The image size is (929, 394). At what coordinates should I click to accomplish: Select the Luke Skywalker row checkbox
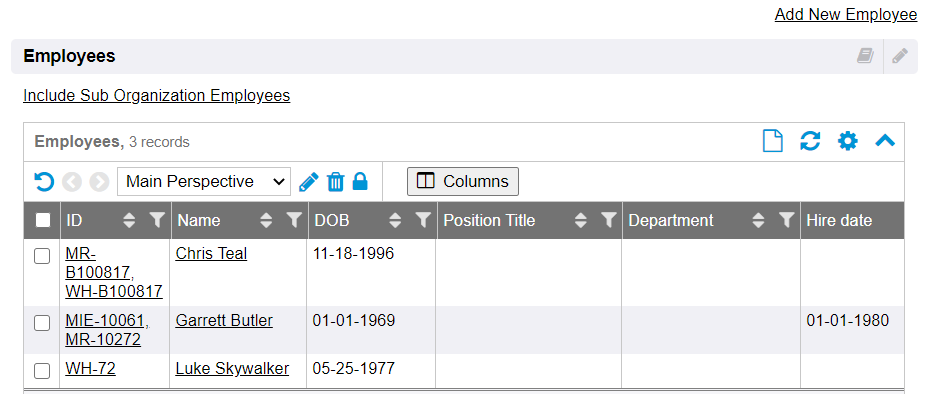(x=41, y=371)
